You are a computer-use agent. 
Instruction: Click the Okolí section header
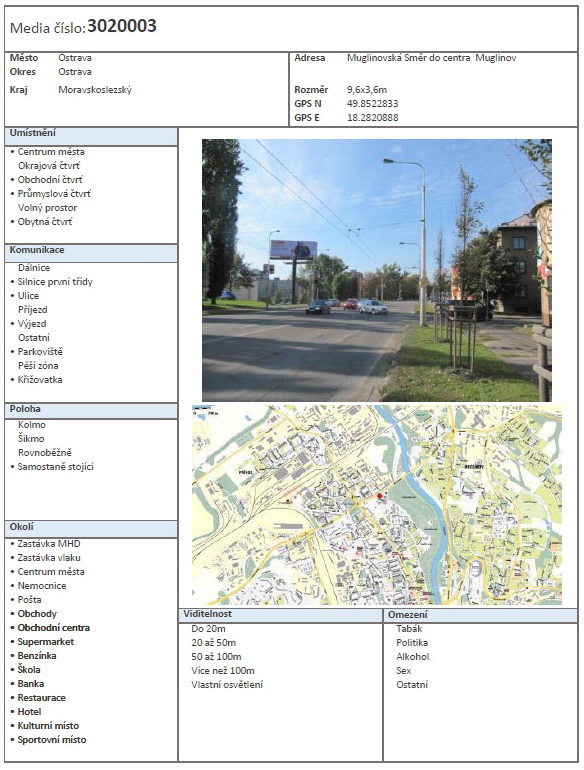91,528
